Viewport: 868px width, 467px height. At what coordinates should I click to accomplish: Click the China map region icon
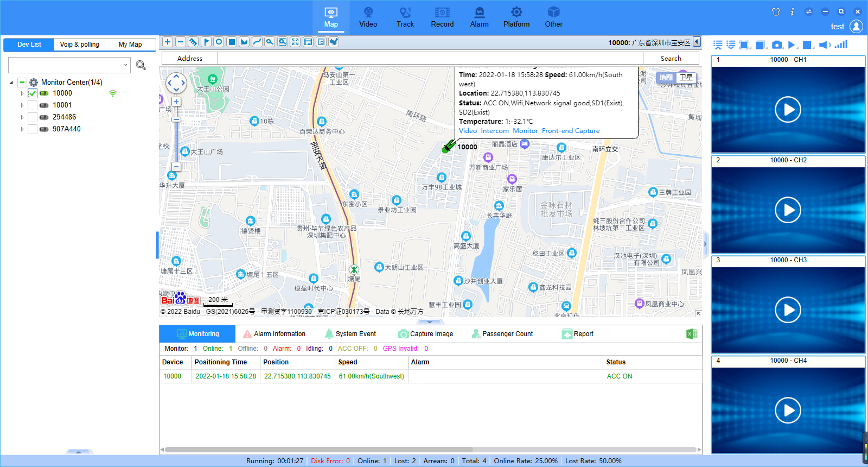click(x=334, y=42)
